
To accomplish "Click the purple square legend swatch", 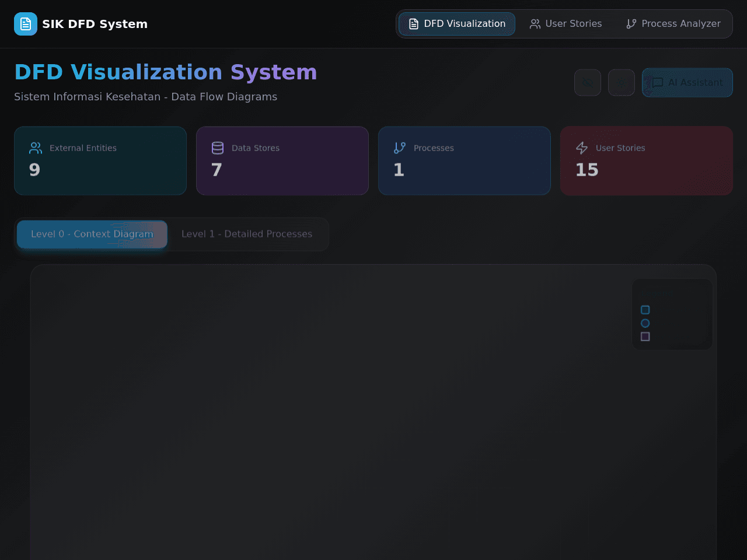I will [645, 337].
